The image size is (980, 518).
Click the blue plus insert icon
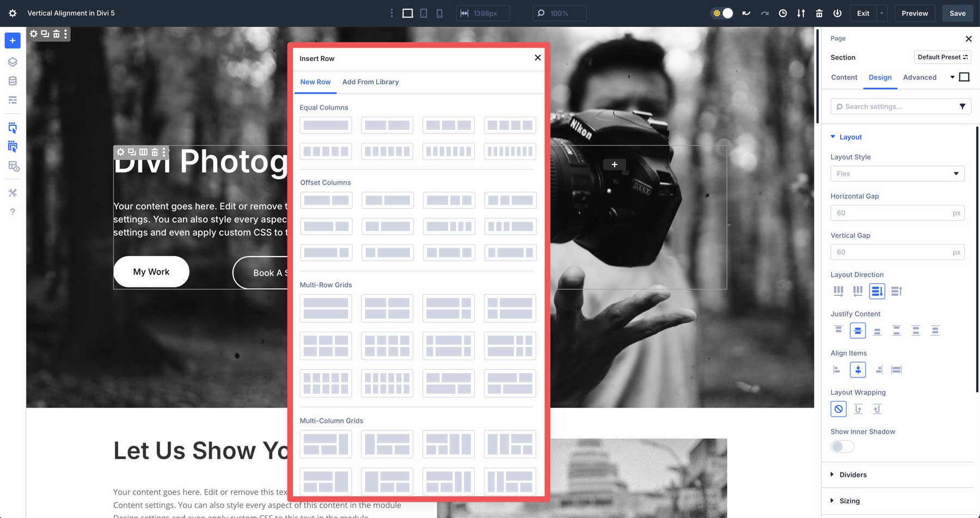pyautogui.click(x=12, y=40)
